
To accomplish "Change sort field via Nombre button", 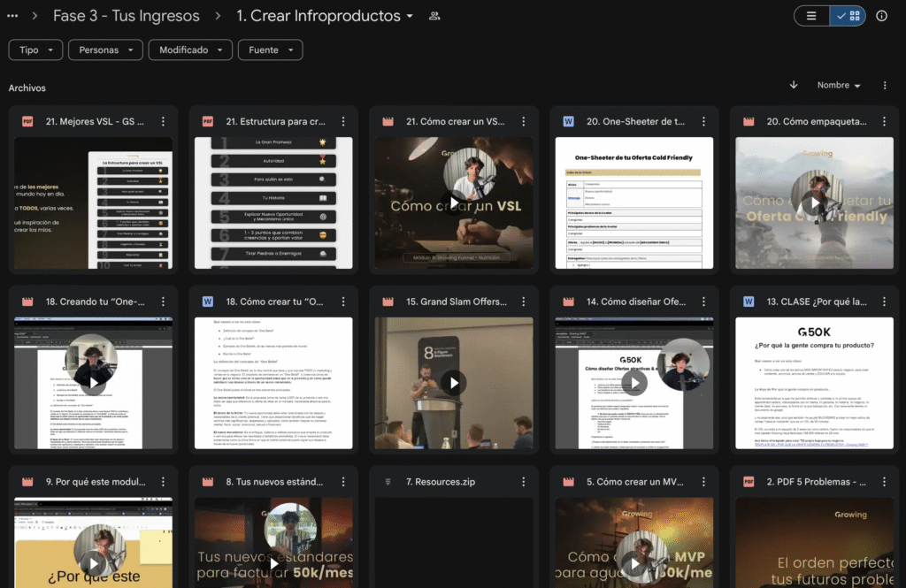I will (x=839, y=85).
